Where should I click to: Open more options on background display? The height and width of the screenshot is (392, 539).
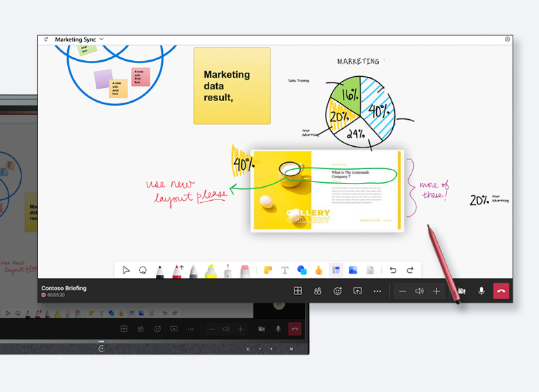[191, 329]
